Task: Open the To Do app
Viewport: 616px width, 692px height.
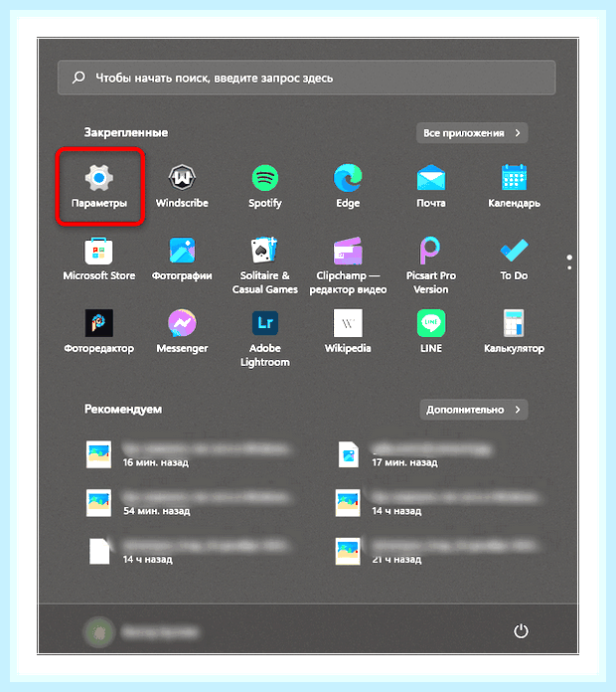Action: [x=514, y=259]
